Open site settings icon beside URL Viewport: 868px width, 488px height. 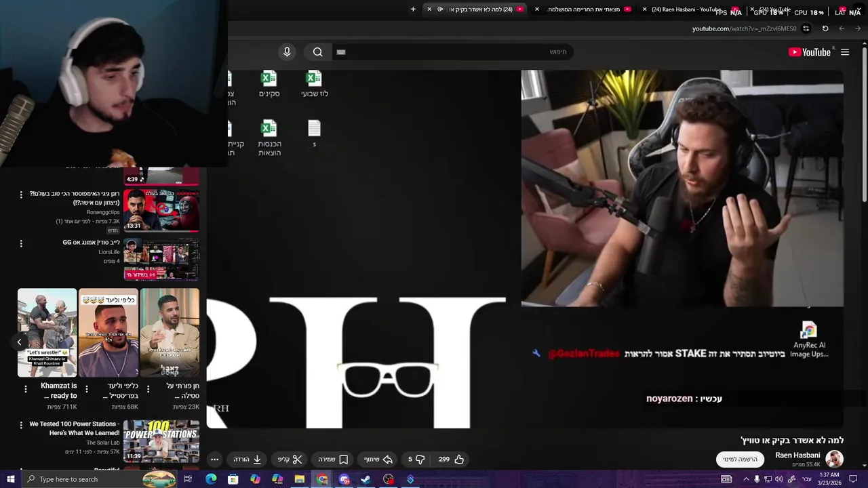[806, 28]
